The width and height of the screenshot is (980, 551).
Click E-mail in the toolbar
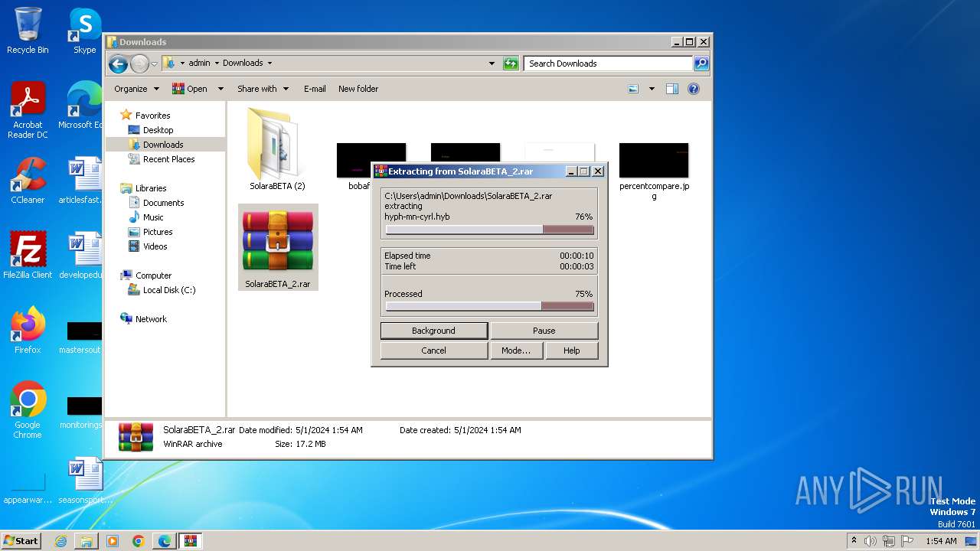(x=315, y=89)
